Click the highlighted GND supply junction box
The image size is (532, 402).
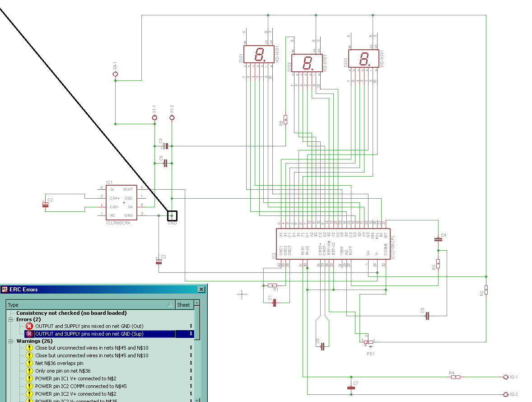point(172,216)
